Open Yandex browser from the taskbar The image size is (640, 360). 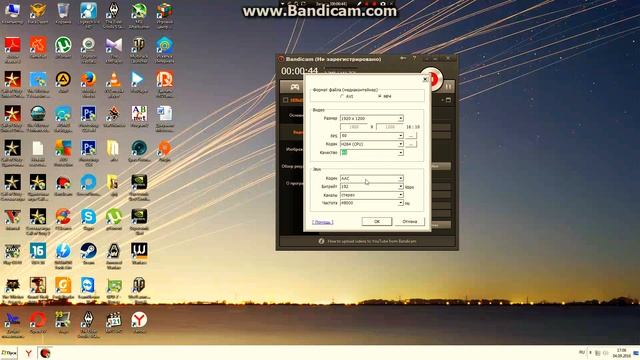[x=28, y=353]
